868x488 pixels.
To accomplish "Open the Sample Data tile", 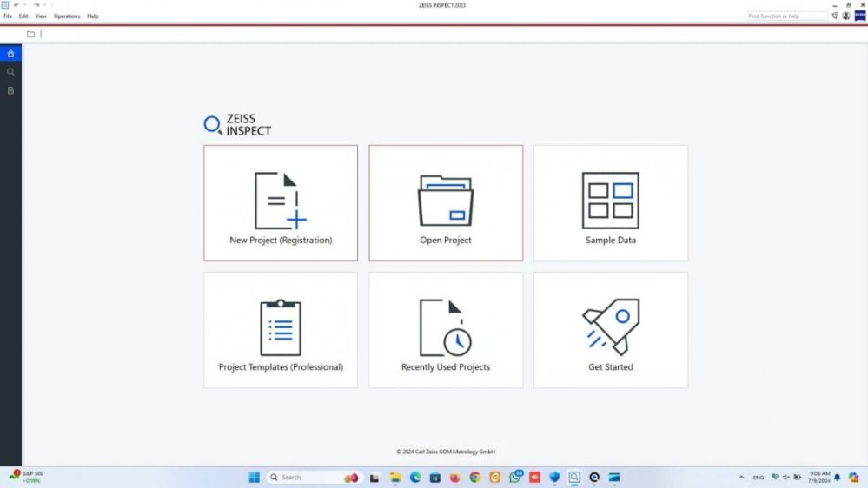I will pyautogui.click(x=611, y=203).
